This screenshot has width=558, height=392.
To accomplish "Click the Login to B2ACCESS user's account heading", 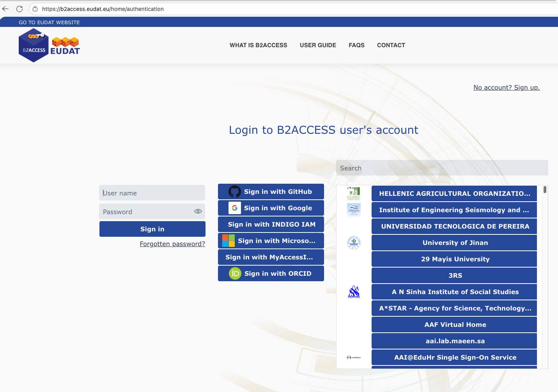I will point(324,130).
